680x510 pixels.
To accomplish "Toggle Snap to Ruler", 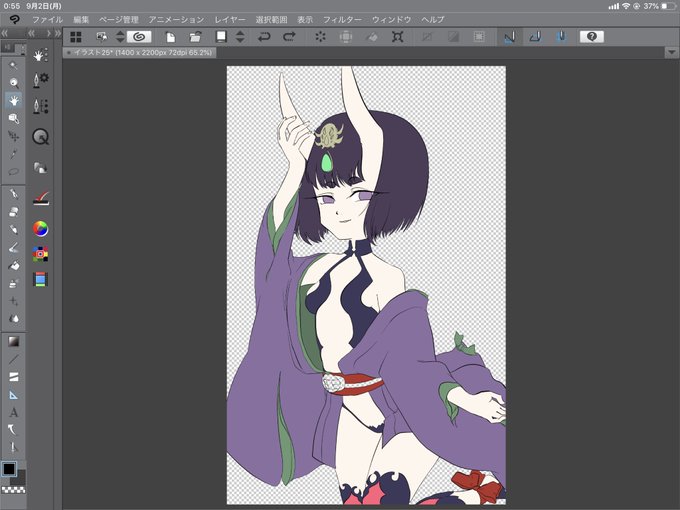I will [510, 37].
